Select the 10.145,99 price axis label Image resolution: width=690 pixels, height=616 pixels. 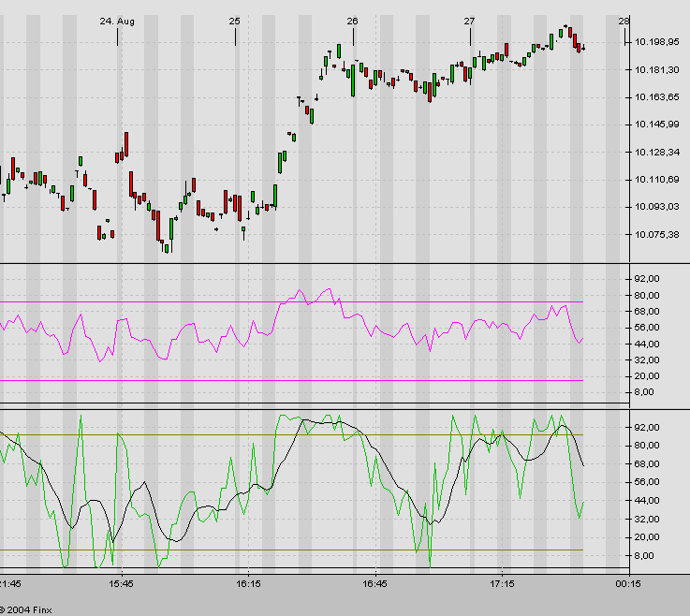pos(655,125)
